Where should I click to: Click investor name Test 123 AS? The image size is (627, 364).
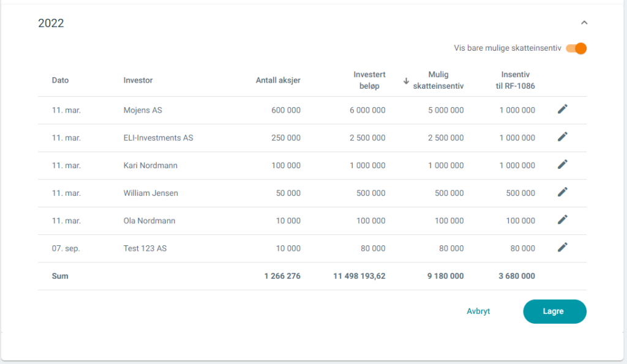[145, 248]
